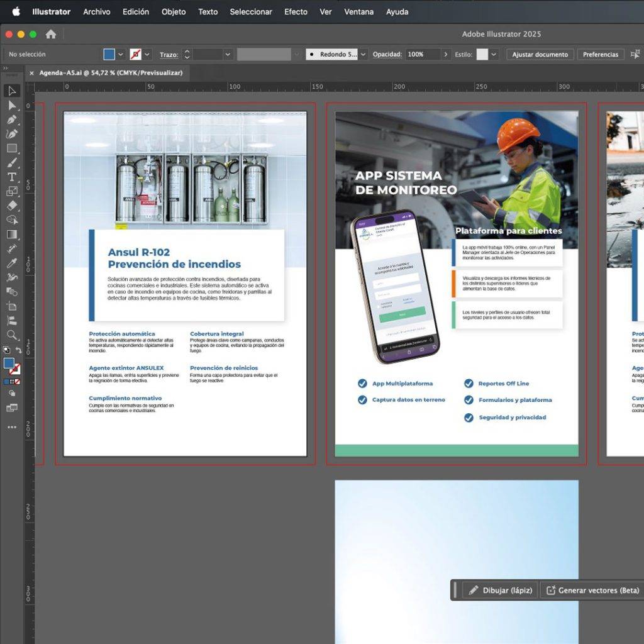644x644 pixels.
Task: Go to Home screen icon
Action: pyautogui.click(x=50, y=34)
